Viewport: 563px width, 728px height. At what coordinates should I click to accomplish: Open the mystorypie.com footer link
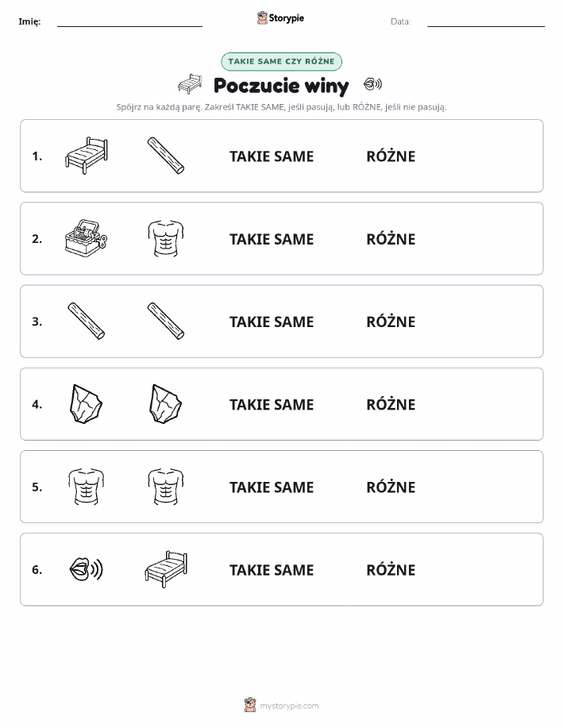[281, 705]
